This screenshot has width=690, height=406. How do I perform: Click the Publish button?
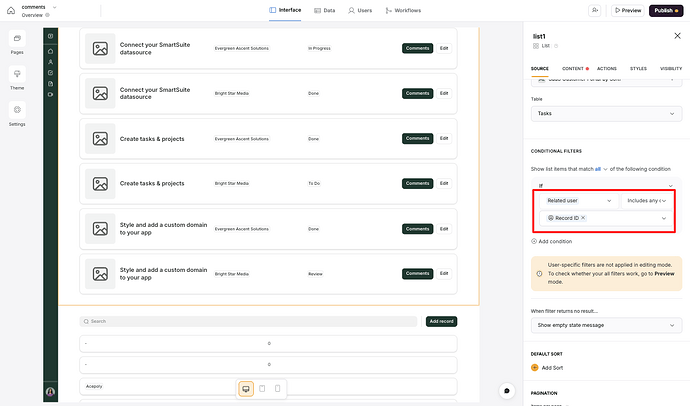tap(666, 10)
